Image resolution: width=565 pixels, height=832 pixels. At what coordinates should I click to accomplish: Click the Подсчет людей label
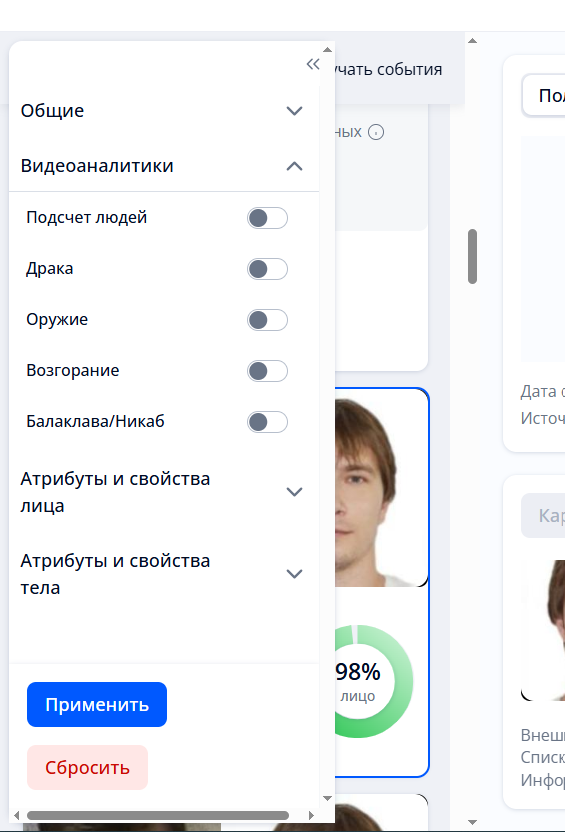(x=86, y=218)
